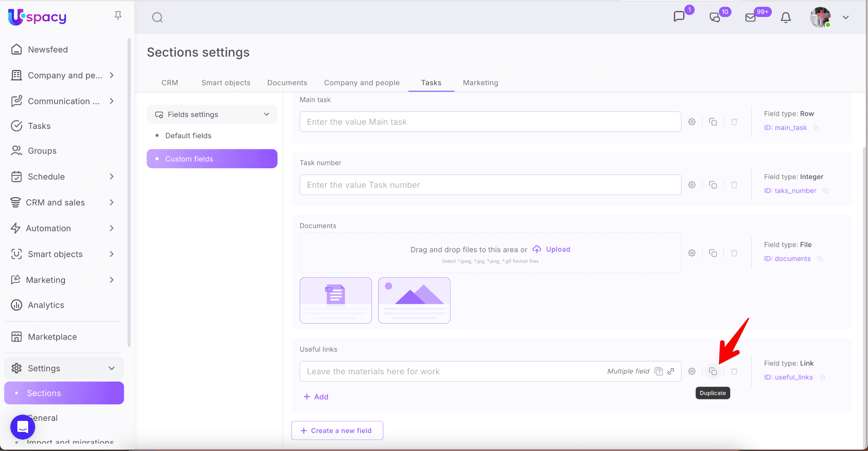Select Default fields in left panel
Viewport: 868px width, 451px height.
(188, 136)
